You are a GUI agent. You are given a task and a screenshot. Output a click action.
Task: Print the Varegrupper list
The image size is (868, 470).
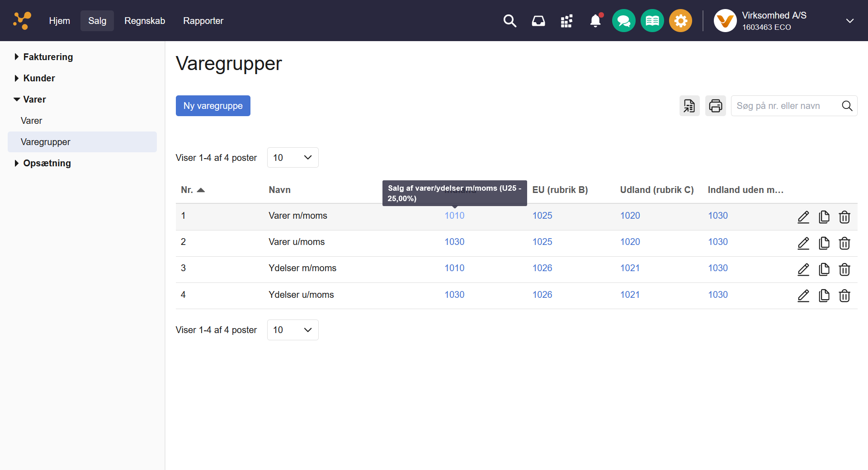click(x=715, y=106)
